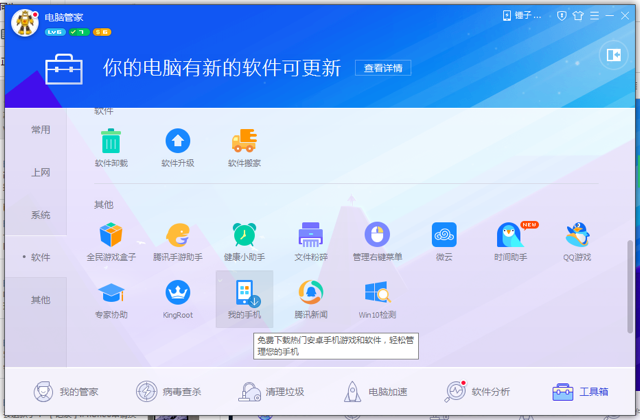Screen dimensions: 640x420
Task: Click the phone account 锤子 entry
Action: (x=522, y=16)
